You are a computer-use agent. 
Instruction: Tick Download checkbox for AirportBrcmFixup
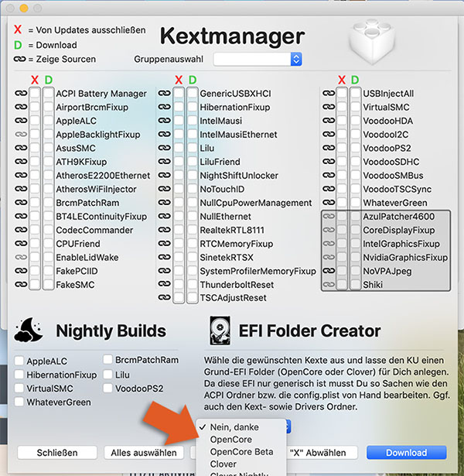pyautogui.click(x=49, y=107)
